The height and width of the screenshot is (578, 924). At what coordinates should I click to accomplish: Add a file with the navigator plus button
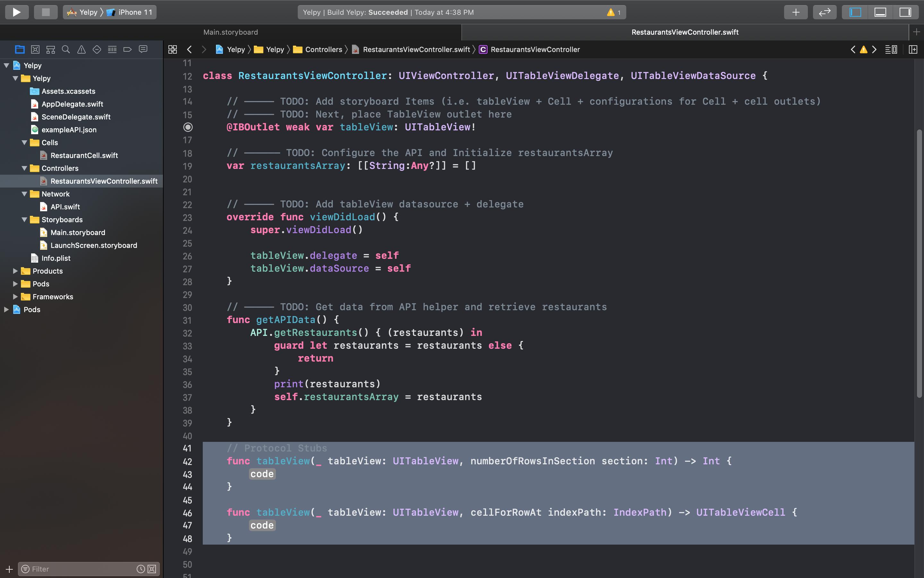tap(9, 569)
